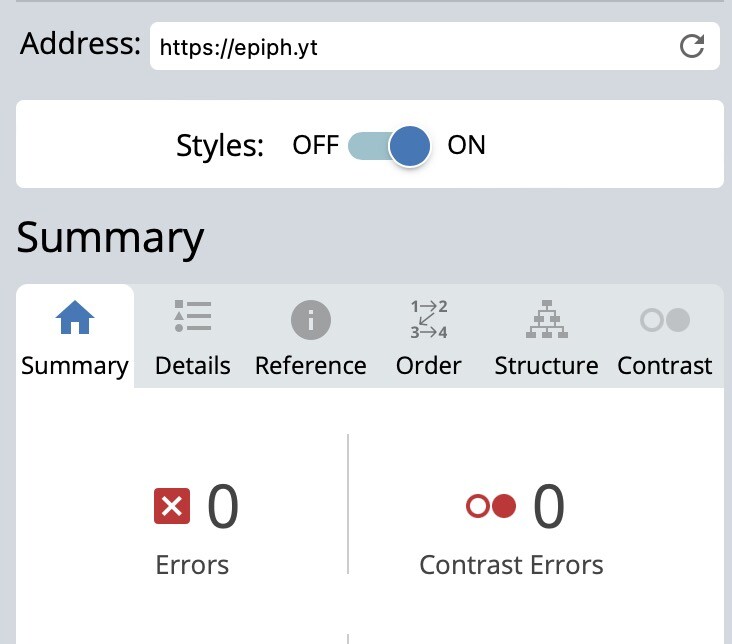Switch to the Order tab
The height and width of the screenshot is (644, 732).
(429, 337)
